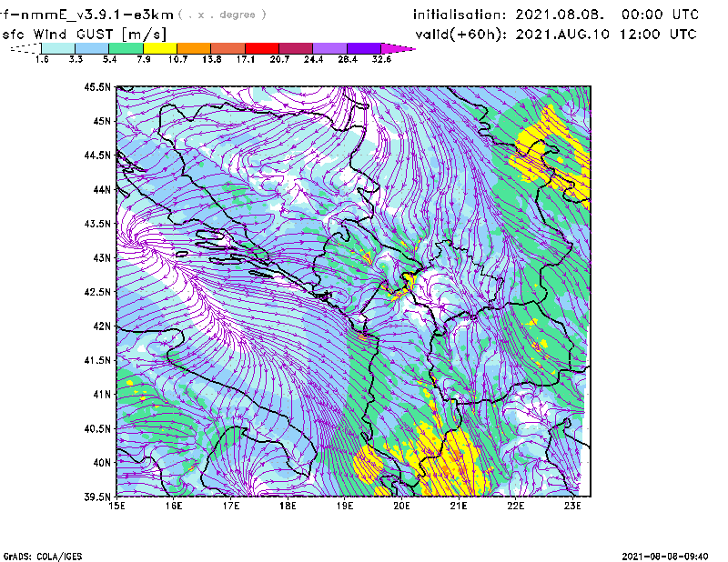Click the 44N latitude label
Screen dimensions: 728x562
[102, 189]
